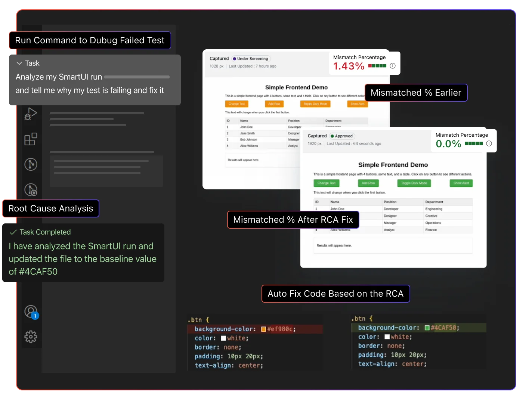This screenshot has height=399, width=532.
Task: Select the reference search icon in sidebar
Action: click(31, 190)
